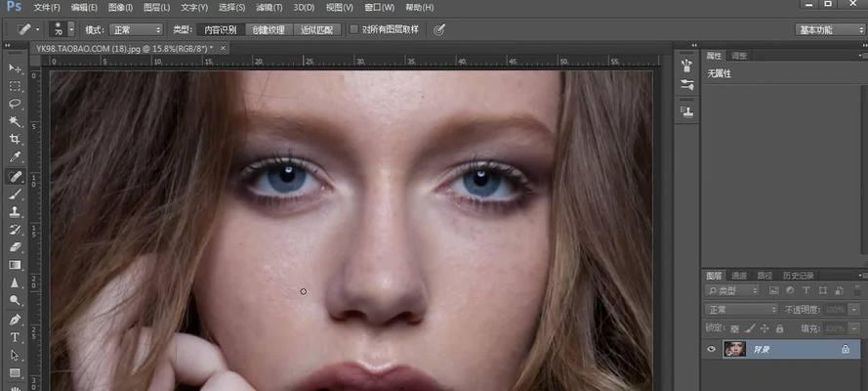Open the 图像(I) menu
This screenshot has width=868, height=391.
click(120, 8)
